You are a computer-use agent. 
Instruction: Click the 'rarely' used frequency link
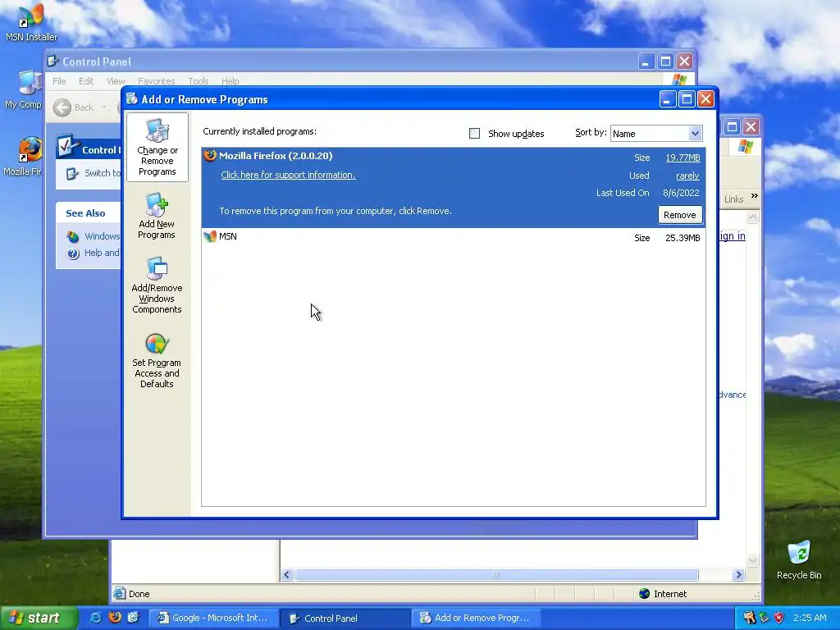(x=687, y=176)
